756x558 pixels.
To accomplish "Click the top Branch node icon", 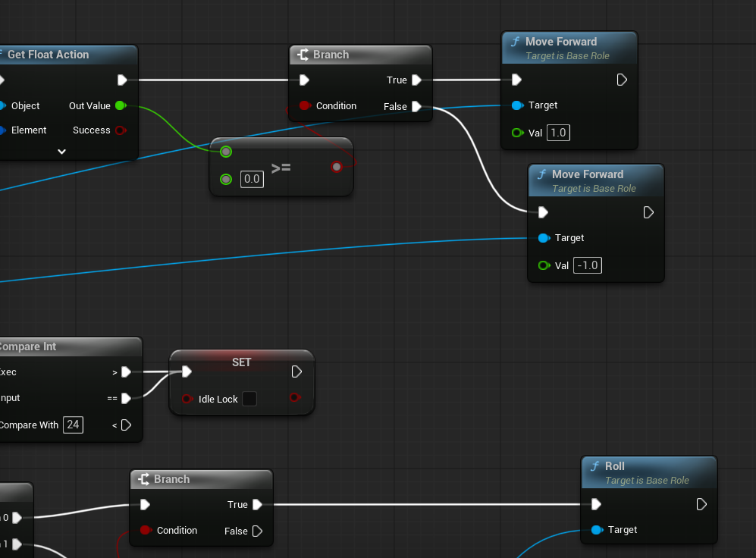I will pos(303,55).
